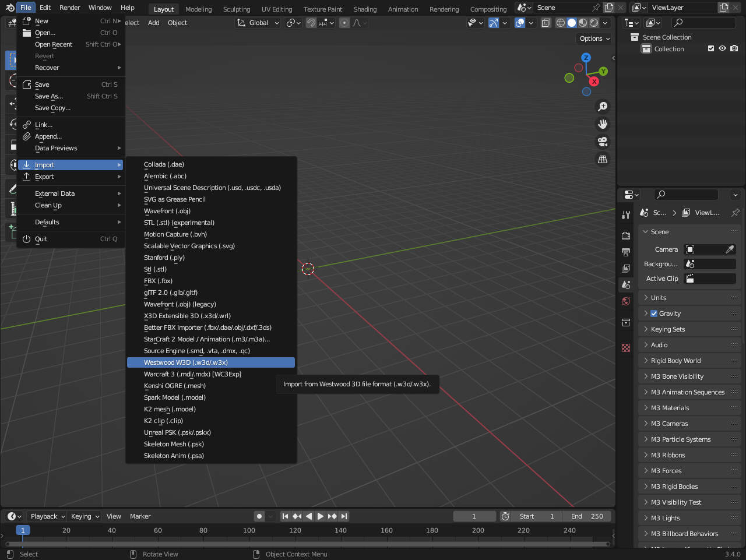This screenshot has width=746, height=560.
Task: Toggle Collection exclude checkbox in outliner
Action: 711,49
